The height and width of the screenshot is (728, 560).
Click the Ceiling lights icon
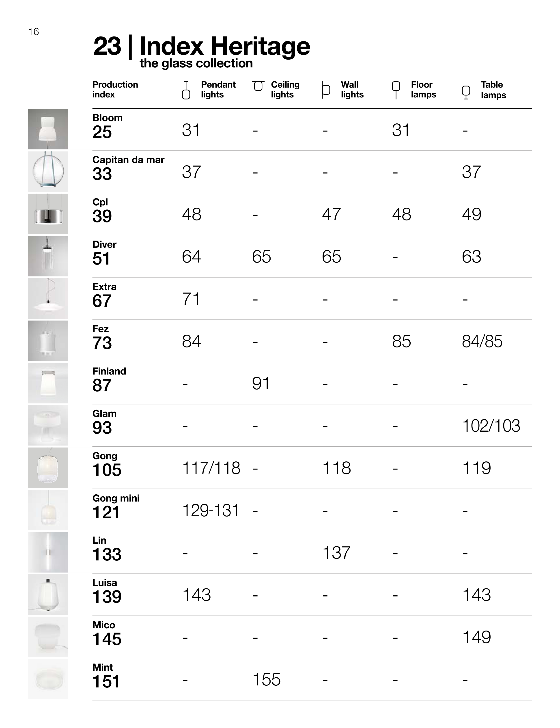pyautogui.click(x=258, y=86)
